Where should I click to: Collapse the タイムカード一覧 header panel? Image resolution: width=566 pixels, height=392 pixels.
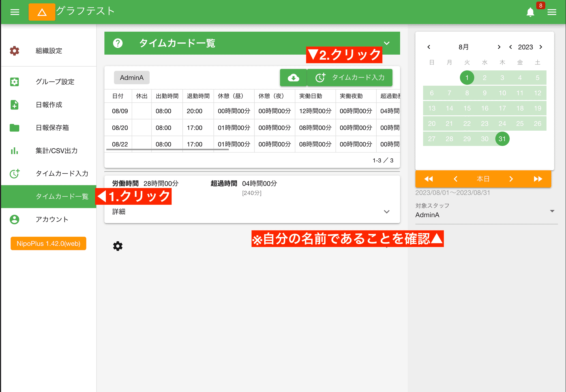tap(387, 43)
